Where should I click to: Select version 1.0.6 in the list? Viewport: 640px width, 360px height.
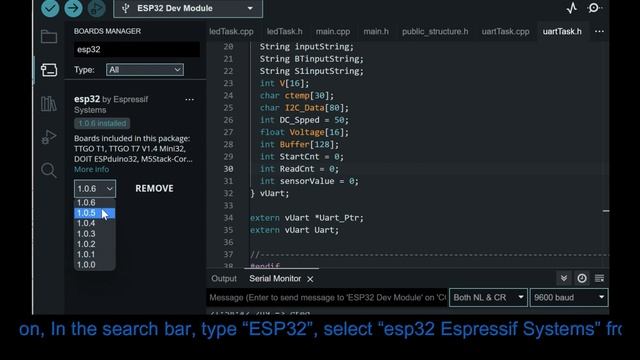95,203
